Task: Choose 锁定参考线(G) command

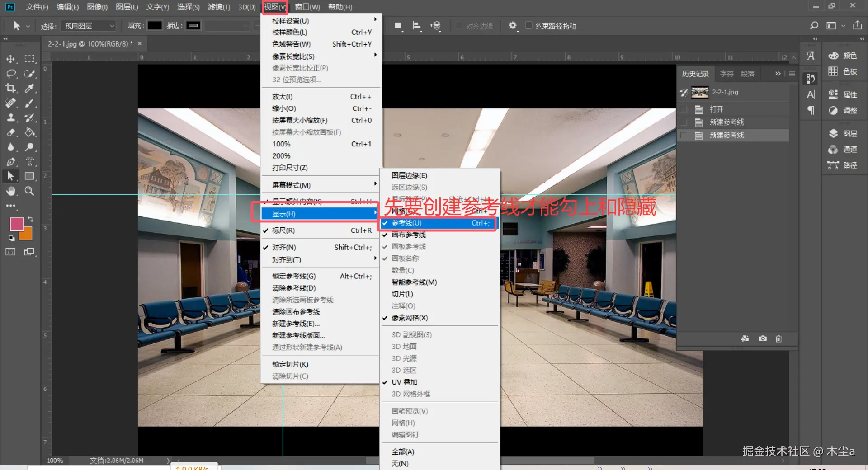Action: pyautogui.click(x=320, y=276)
